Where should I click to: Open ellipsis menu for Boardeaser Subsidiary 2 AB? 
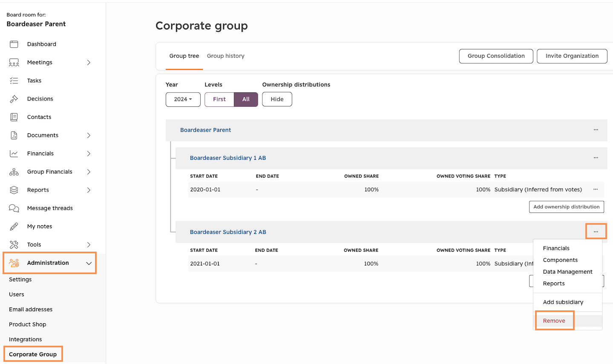click(x=596, y=232)
